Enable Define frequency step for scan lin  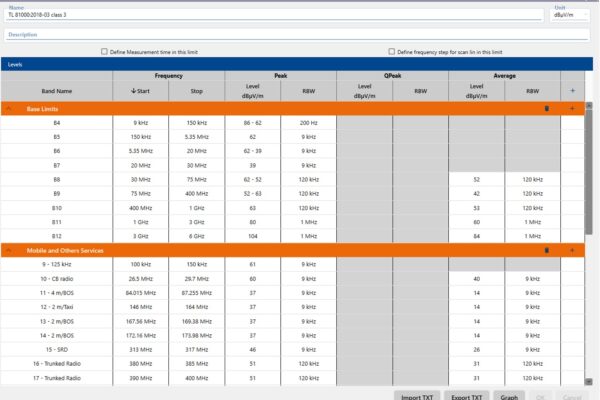[391, 52]
